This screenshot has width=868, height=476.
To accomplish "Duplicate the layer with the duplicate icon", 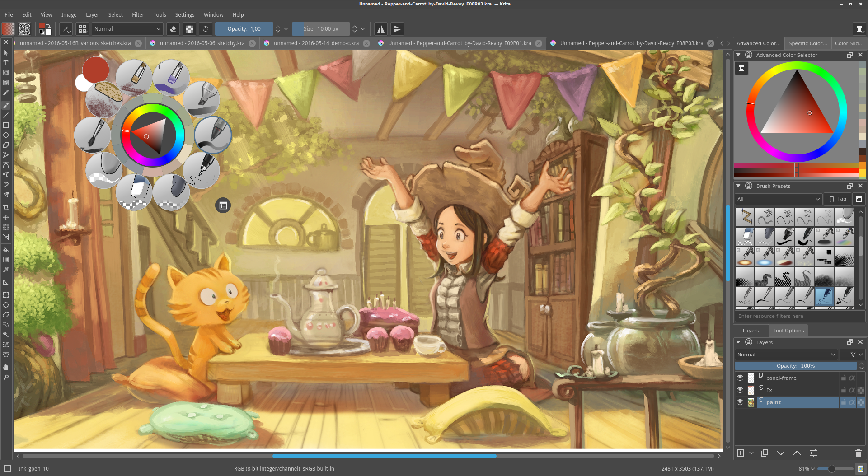I will (765, 453).
